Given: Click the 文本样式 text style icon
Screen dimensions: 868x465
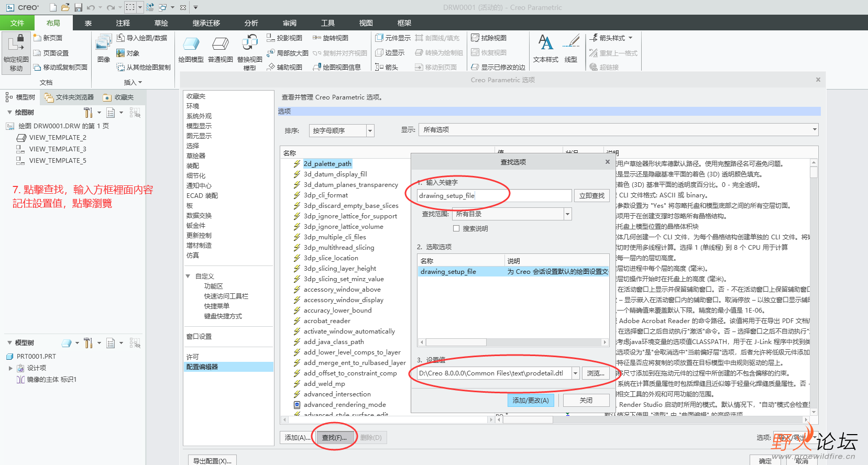Looking at the screenshot, I should (545, 43).
